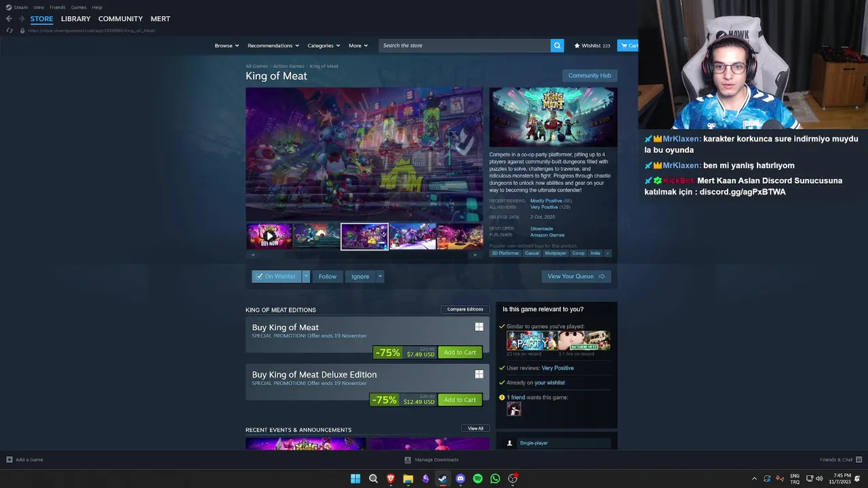Click Add a Game plus icon
The image size is (868, 488).
pyautogui.click(x=9, y=460)
